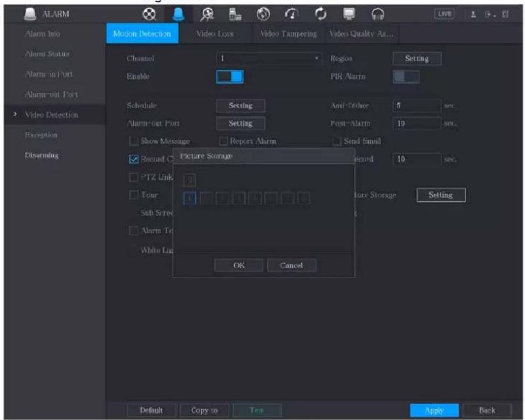Select the blue alarm bell icon
This screenshot has width=525, height=420.
pos(178,15)
